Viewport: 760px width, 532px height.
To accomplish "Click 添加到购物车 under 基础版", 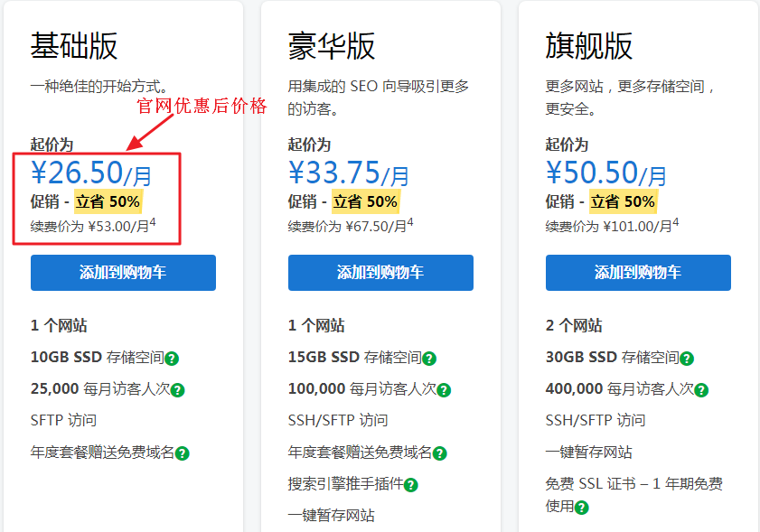I will (123, 272).
